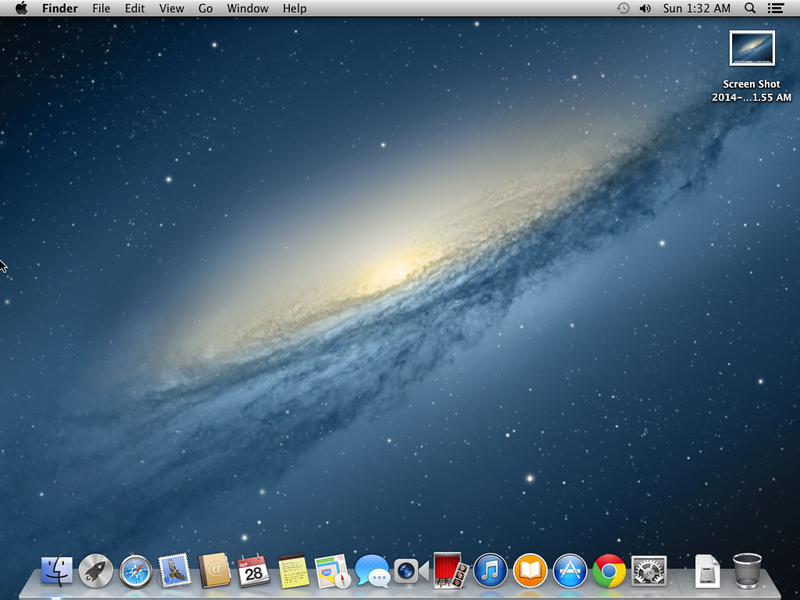Open the Window menu
Image resolution: width=800 pixels, height=600 pixels.
[247, 8]
